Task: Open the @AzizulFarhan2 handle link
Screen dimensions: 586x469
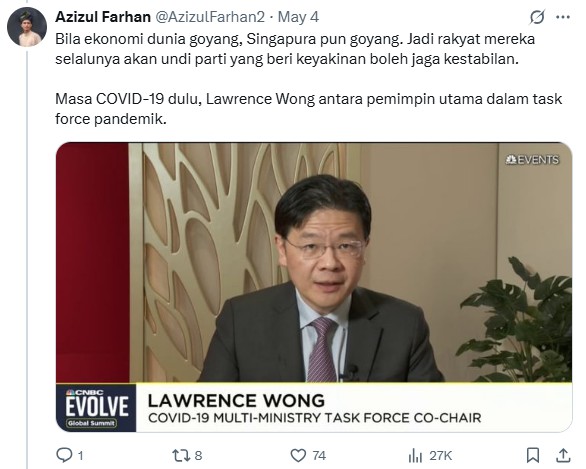Action: pos(210,17)
